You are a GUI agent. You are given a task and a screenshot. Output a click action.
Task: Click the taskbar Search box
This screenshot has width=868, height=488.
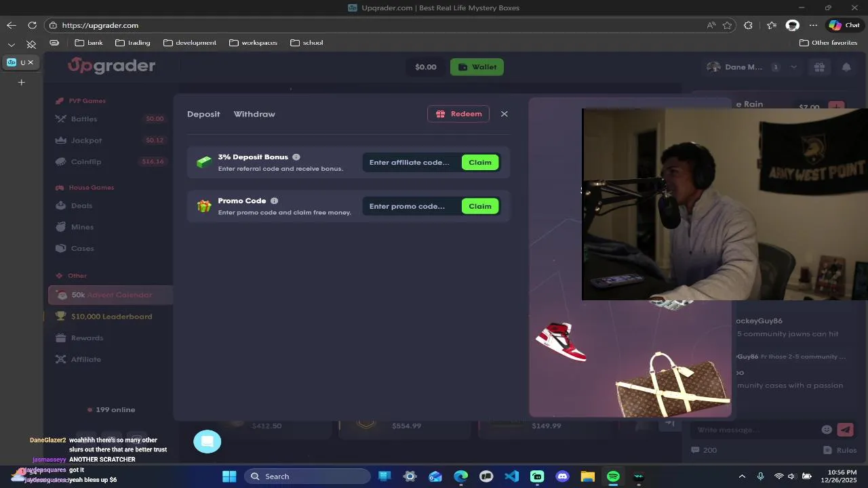(x=306, y=476)
